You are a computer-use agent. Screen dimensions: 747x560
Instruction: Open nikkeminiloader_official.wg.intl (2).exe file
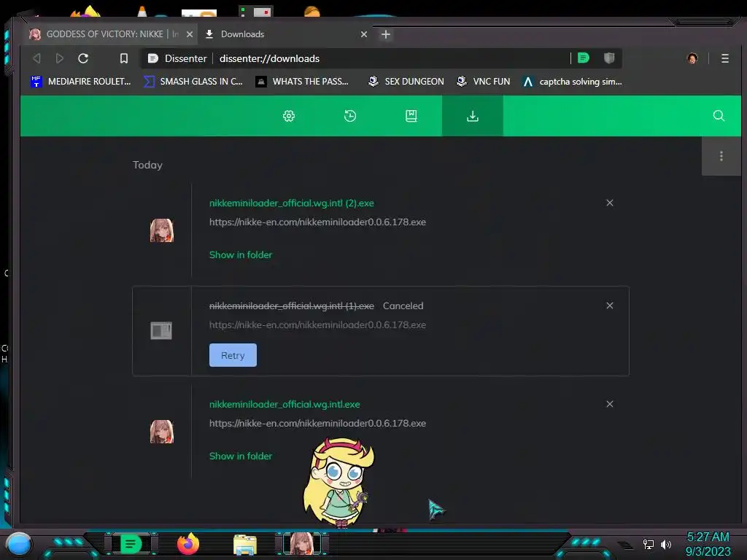(x=292, y=203)
